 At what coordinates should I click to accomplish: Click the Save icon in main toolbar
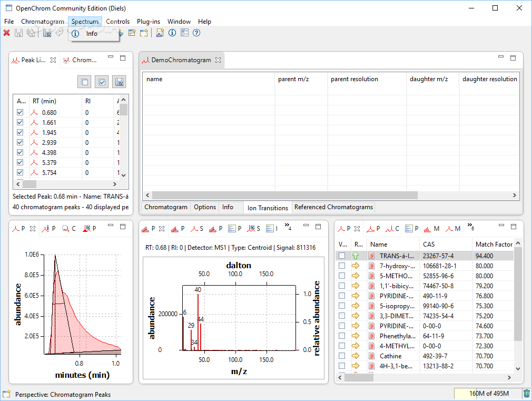[18, 33]
